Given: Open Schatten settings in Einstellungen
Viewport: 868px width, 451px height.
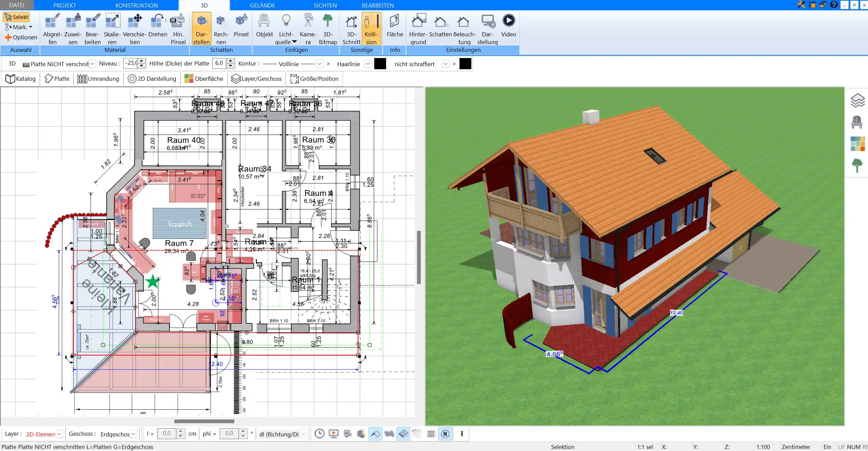Looking at the screenshot, I should coord(440,25).
